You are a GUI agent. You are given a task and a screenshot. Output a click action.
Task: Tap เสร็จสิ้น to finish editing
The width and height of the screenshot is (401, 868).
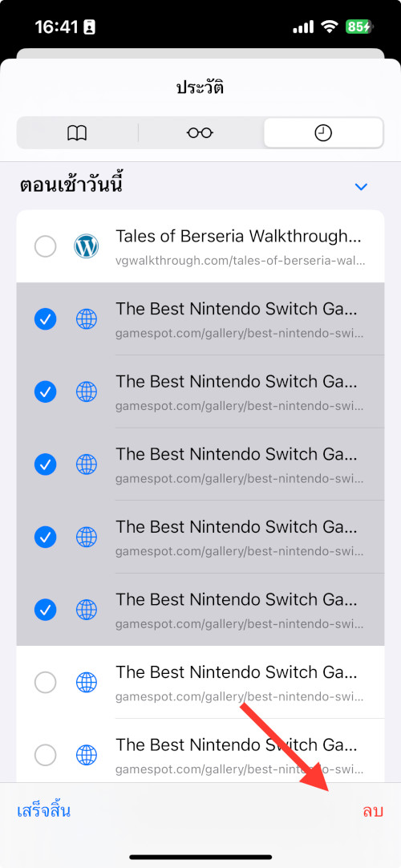43,811
